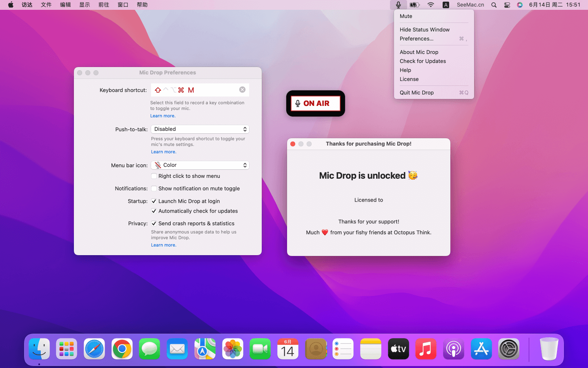The width and height of the screenshot is (588, 368).
Task: Open the Trash in the Dock
Action: 549,349
